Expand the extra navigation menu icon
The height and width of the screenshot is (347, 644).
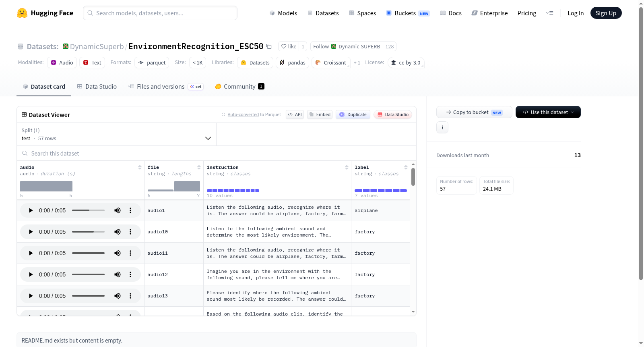pyautogui.click(x=549, y=13)
